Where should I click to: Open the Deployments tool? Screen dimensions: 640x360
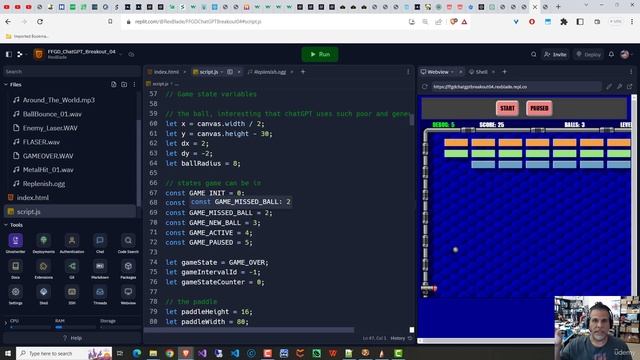pos(44,244)
